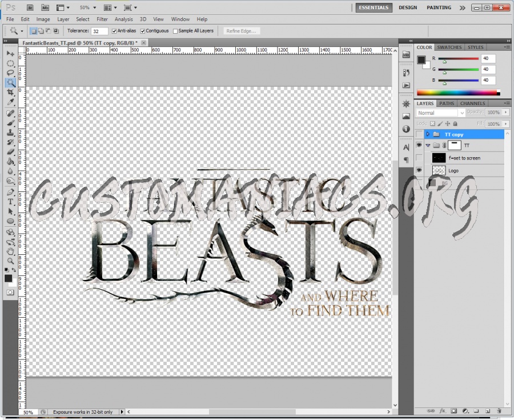
Task: Open the Character panel icon
Action: pos(406,147)
